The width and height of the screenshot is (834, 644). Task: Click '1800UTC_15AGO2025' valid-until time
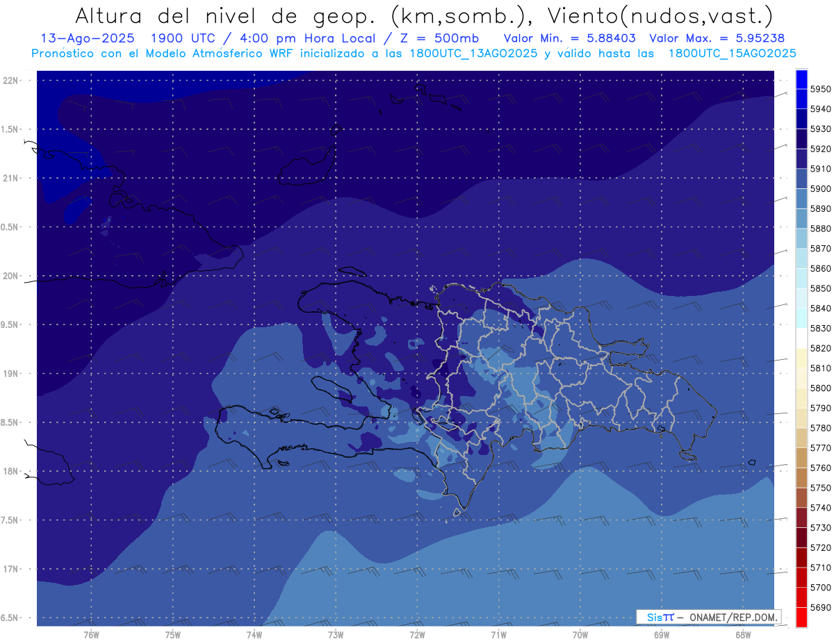pos(732,53)
